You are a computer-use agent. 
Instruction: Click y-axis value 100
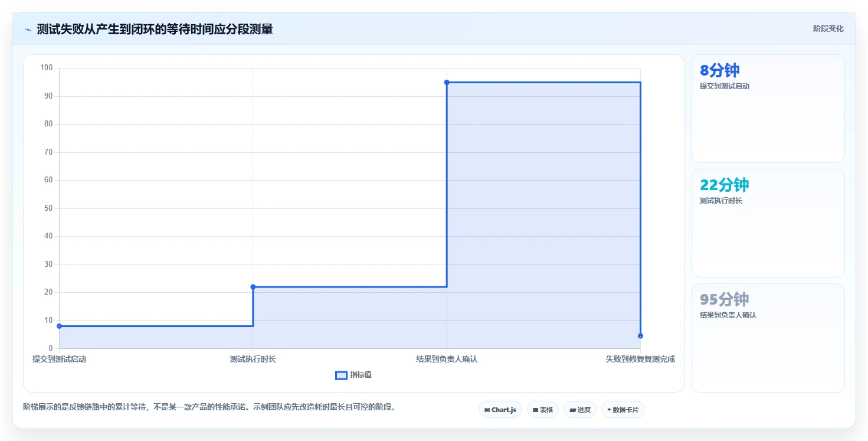tap(47, 68)
